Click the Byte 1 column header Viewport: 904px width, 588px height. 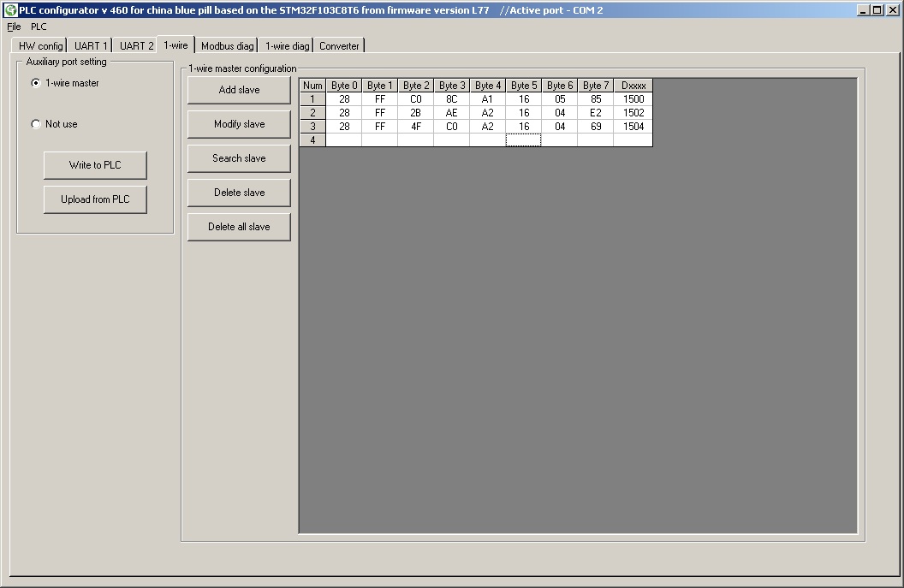click(x=379, y=86)
